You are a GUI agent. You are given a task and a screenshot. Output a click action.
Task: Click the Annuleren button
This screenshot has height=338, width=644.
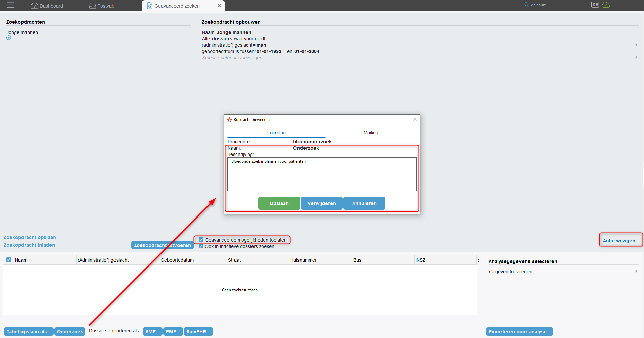(x=364, y=203)
